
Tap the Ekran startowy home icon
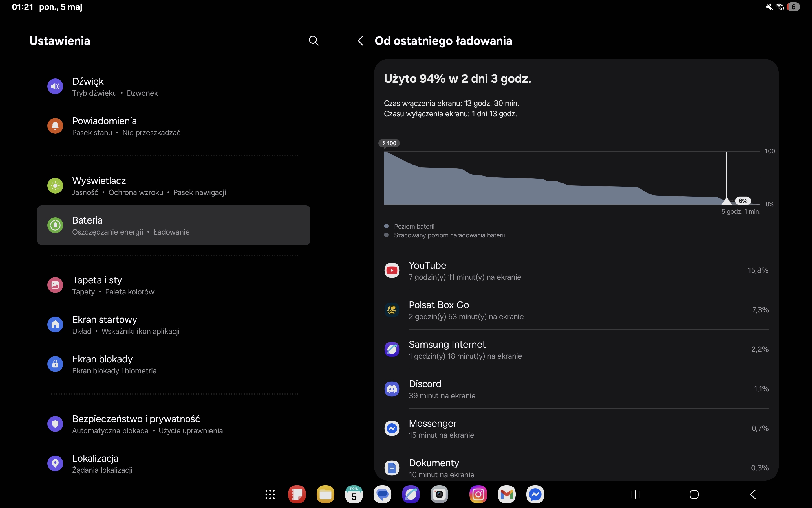coord(55,325)
